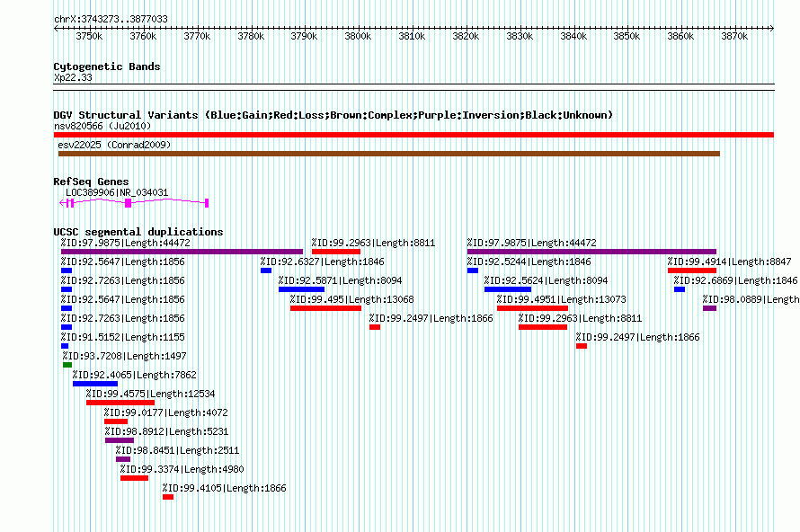
Task: Select the truncated %ID:98.0889 duplication label
Action: pyautogui.click(x=751, y=299)
